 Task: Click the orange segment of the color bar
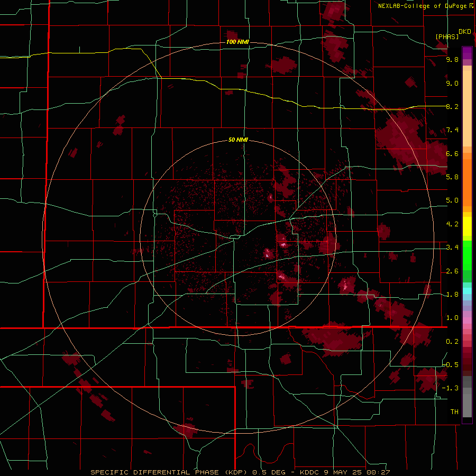pos(467,182)
